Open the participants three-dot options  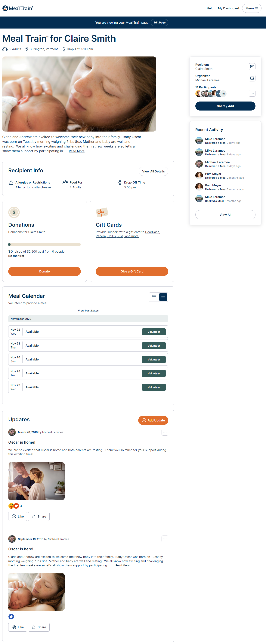point(252,93)
